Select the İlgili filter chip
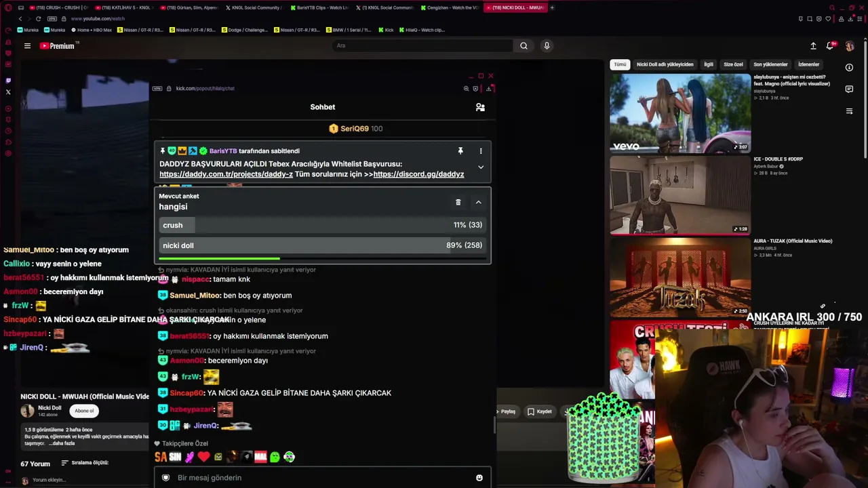This screenshot has width=868, height=488. (708, 64)
